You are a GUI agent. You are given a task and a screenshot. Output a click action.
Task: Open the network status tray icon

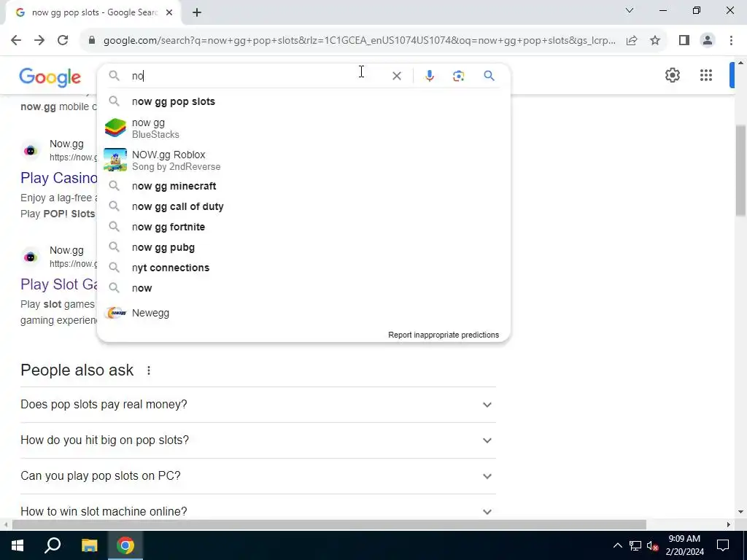pyautogui.click(x=635, y=545)
